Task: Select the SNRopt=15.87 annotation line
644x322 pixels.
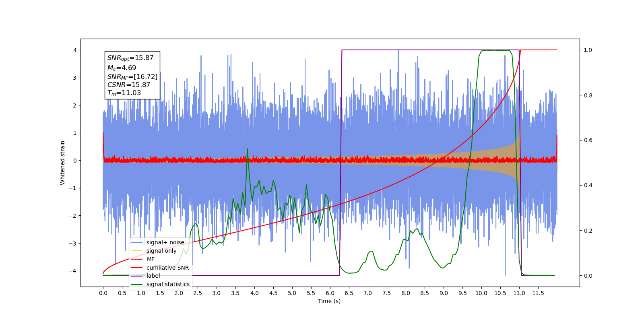Action: [x=130, y=58]
